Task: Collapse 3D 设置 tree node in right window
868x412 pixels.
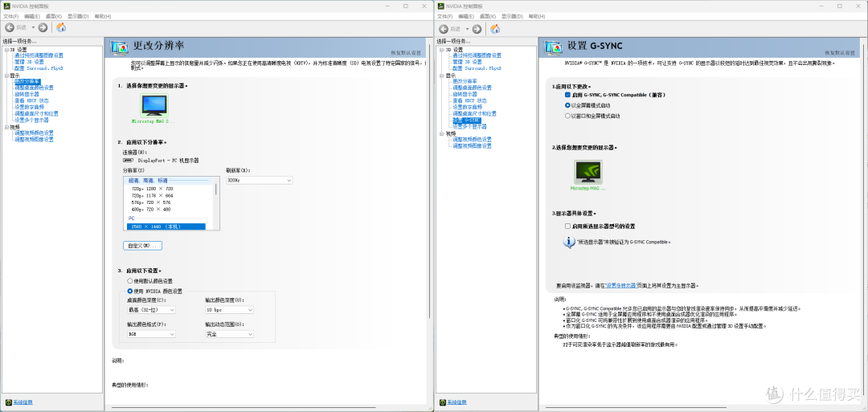Action: coord(441,50)
